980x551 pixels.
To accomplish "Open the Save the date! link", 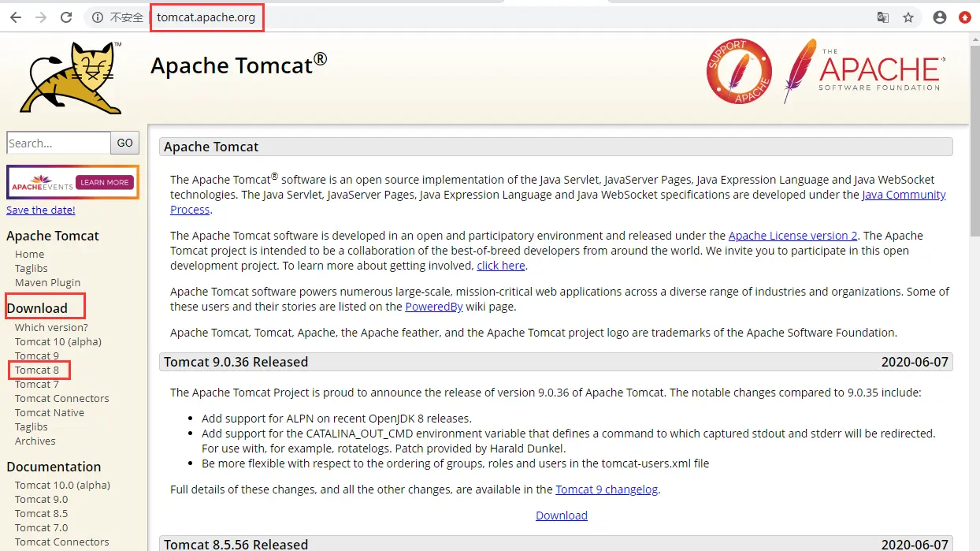I will [41, 210].
